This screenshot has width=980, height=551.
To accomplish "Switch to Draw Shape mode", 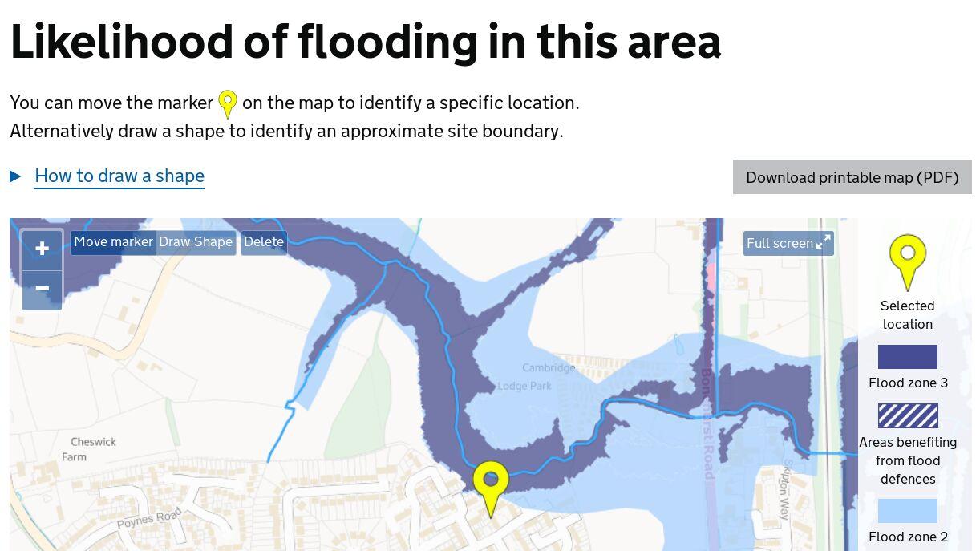I will click(196, 242).
